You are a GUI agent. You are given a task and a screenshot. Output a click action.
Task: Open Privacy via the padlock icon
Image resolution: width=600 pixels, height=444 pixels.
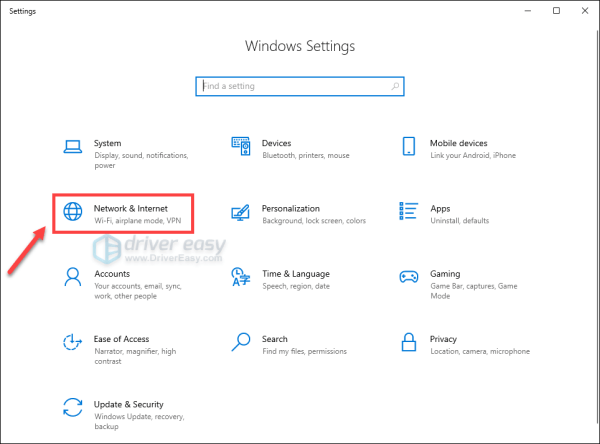pos(408,343)
